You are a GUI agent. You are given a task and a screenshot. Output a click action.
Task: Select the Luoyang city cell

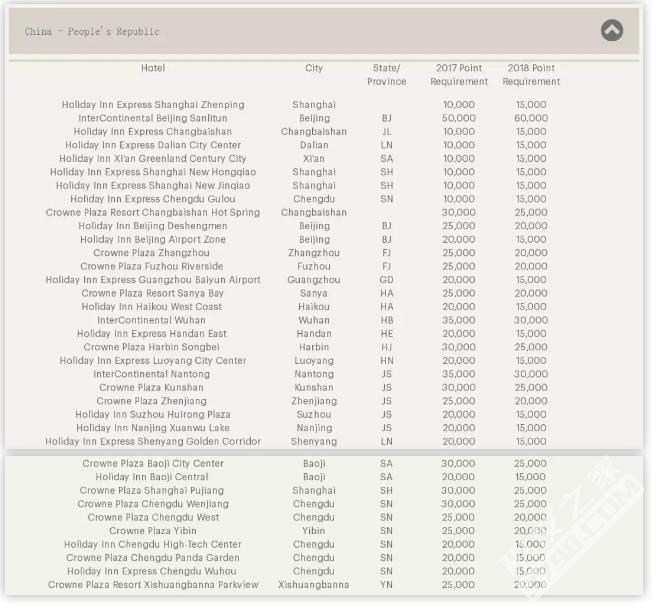point(314,360)
